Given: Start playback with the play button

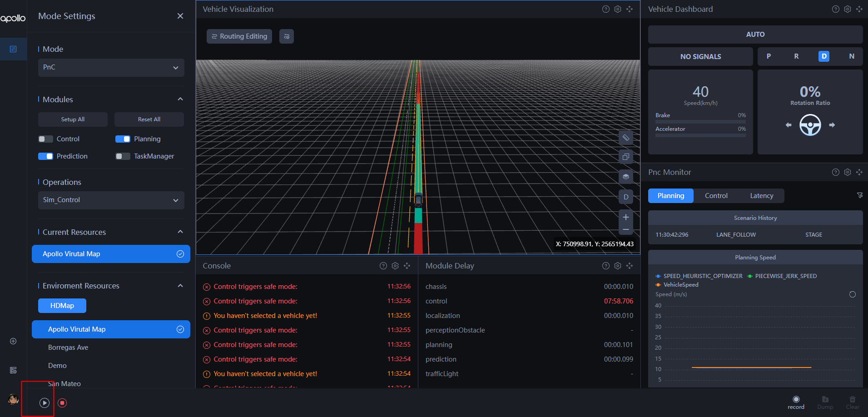Looking at the screenshot, I should click(45, 403).
